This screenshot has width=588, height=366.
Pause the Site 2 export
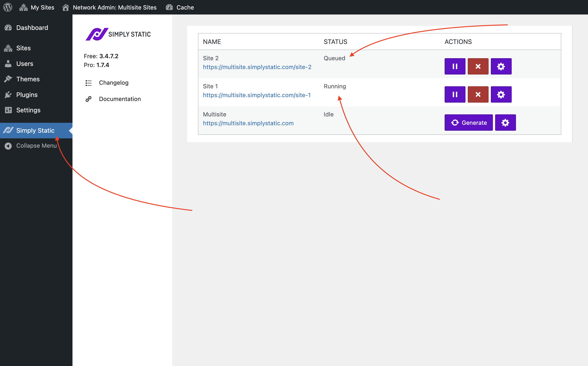(x=455, y=66)
